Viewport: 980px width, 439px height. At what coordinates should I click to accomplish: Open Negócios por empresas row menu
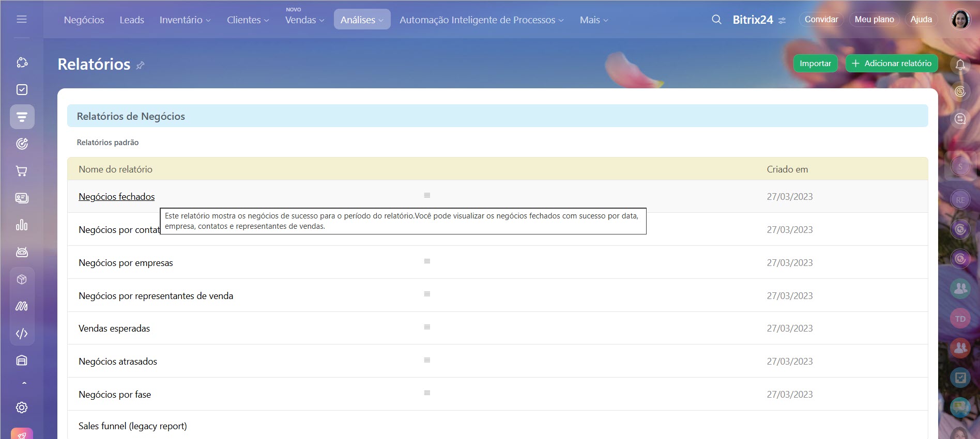pyautogui.click(x=427, y=261)
